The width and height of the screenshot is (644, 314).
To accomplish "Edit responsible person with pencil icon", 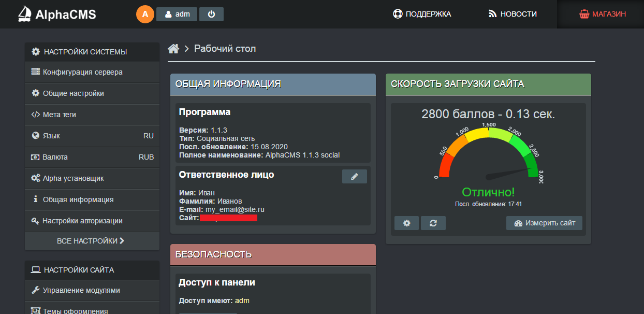I will pyautogui.click(x=354, y=177).
